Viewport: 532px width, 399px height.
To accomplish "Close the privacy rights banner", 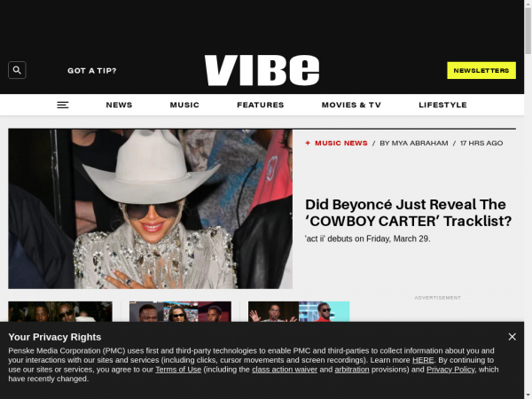I will pos(512,337).
